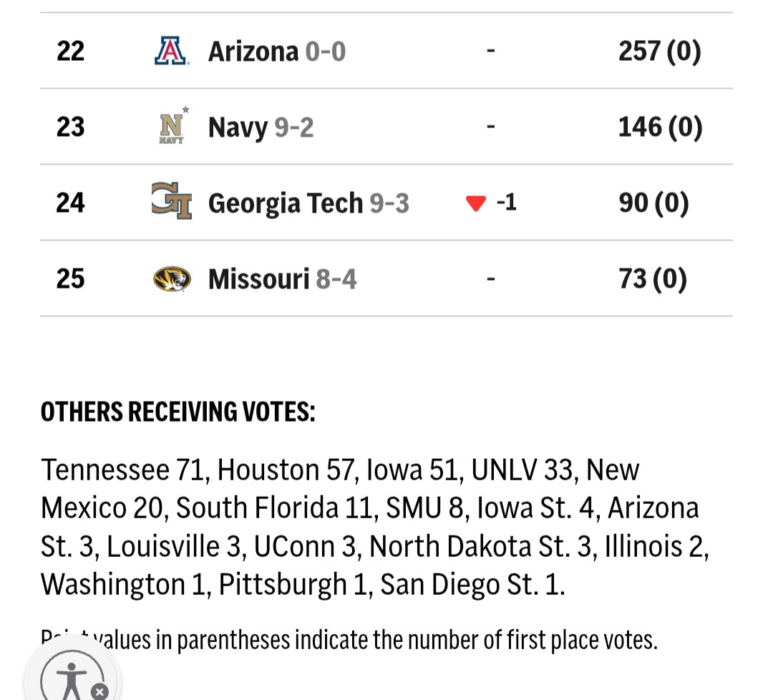Open the Arizona team name link
773x700 pixels.
(253, 52)
